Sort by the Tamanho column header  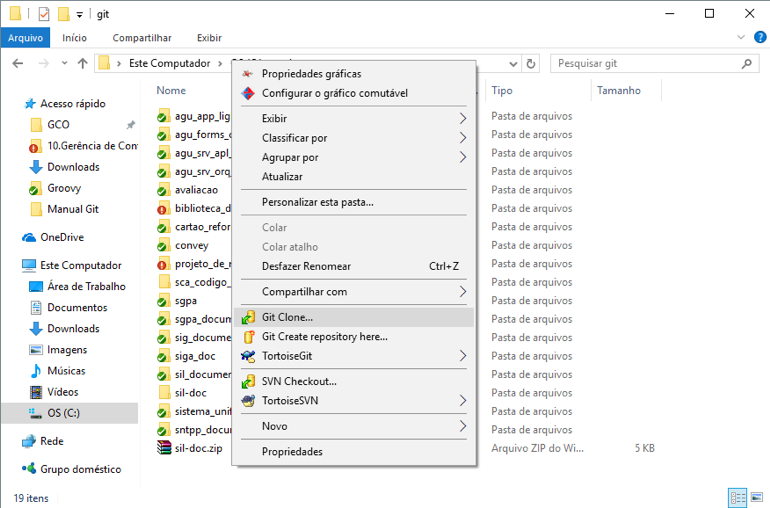(619, 90)
